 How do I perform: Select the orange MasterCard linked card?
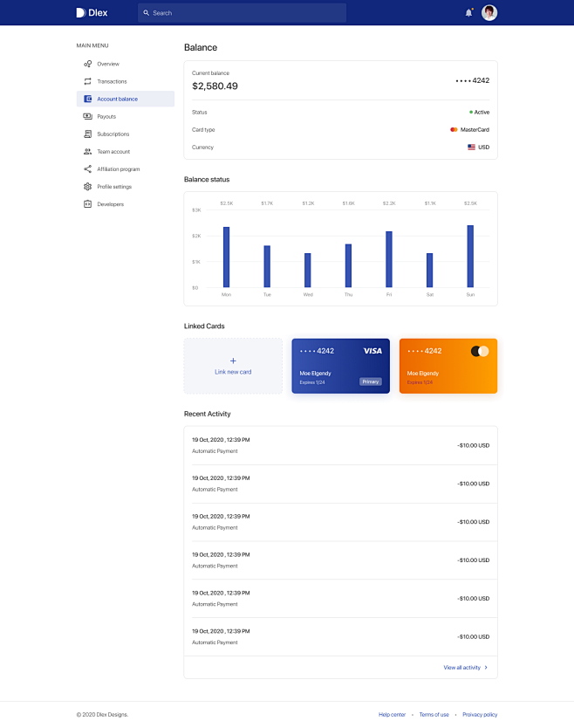[448, 366]
